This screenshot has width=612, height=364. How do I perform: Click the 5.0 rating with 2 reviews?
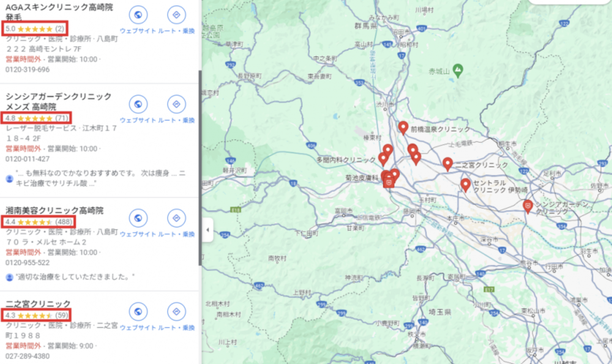pos(35,29)
